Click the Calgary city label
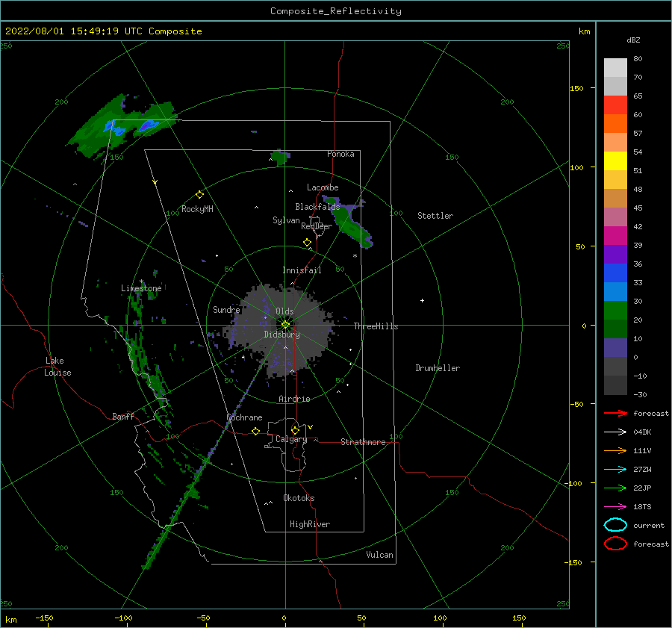 pyautogui.click(x=291, y=439)
